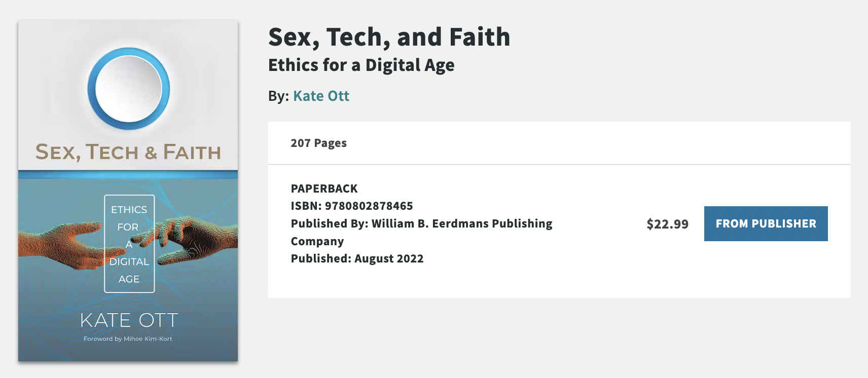The image size is (868, 378).
Task: Click the Published August 2022 date
Action: tap(357, 258)
